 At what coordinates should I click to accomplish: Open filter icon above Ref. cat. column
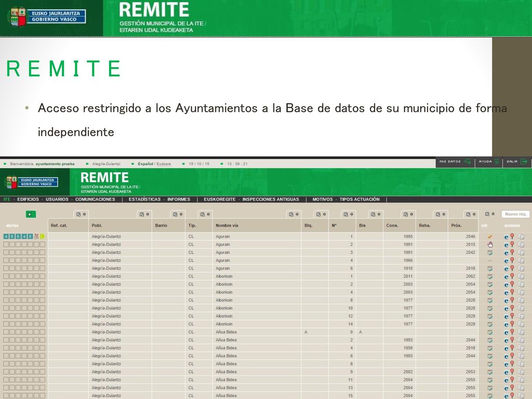point(78,215)
